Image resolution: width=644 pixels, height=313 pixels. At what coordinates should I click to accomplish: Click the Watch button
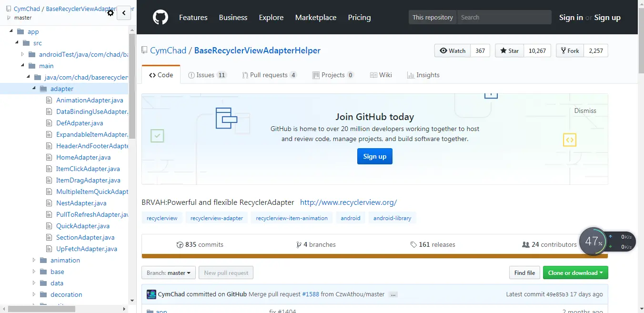coord(453,51)
